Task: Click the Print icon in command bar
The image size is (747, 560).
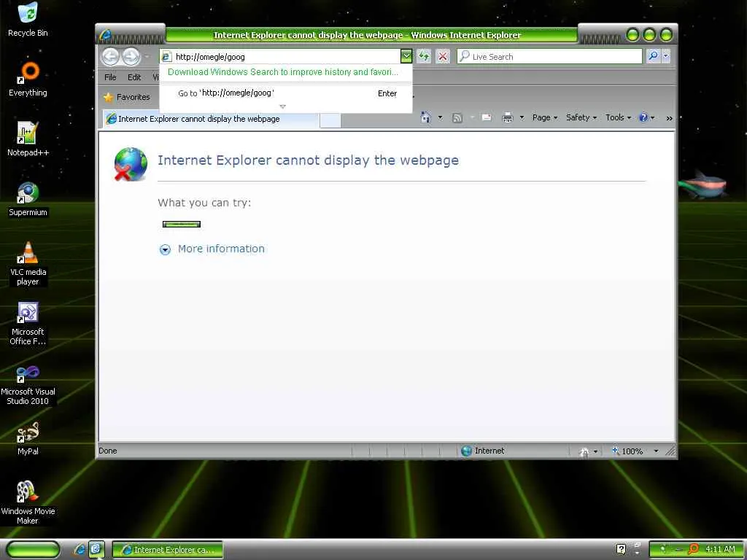Action: tap(508, 117)
